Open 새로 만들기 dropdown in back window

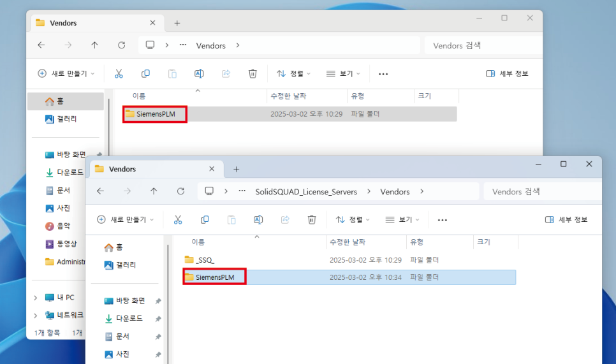coord(66,74)
